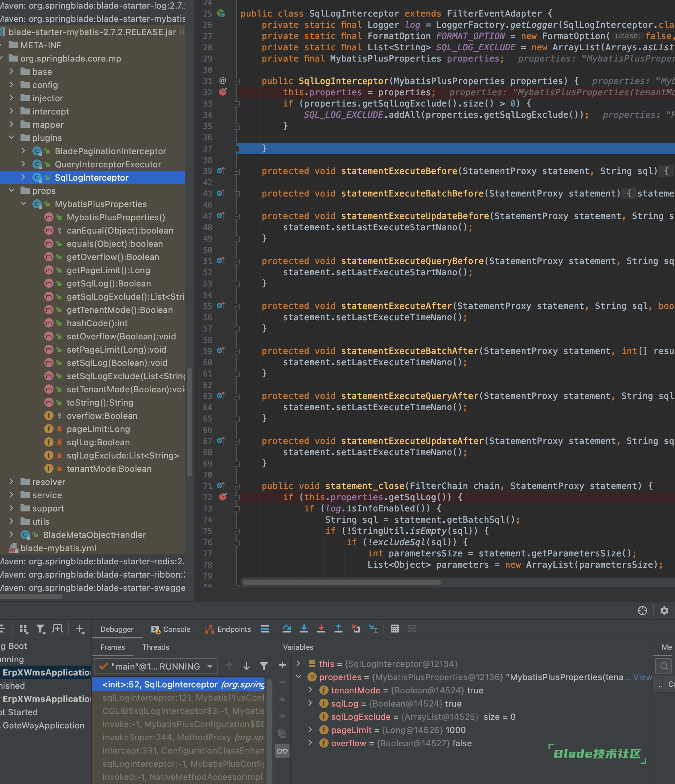This screenshot has width=675, height=784.
Task: Click the Show Execution Point icon
Action: tap(265, 629)
